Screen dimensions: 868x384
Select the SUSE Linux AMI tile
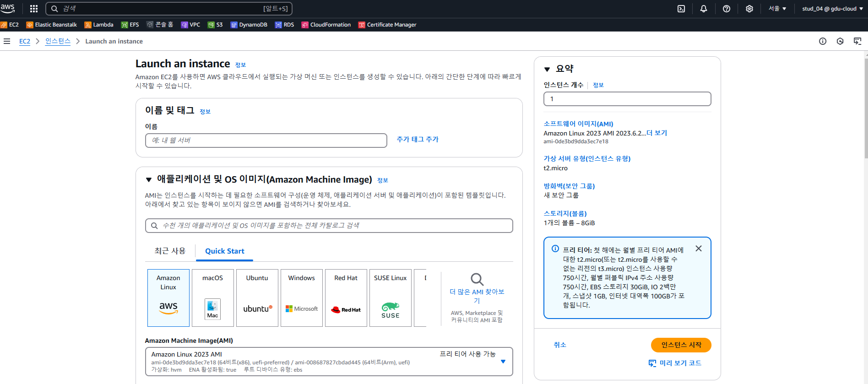click(391, 298)
